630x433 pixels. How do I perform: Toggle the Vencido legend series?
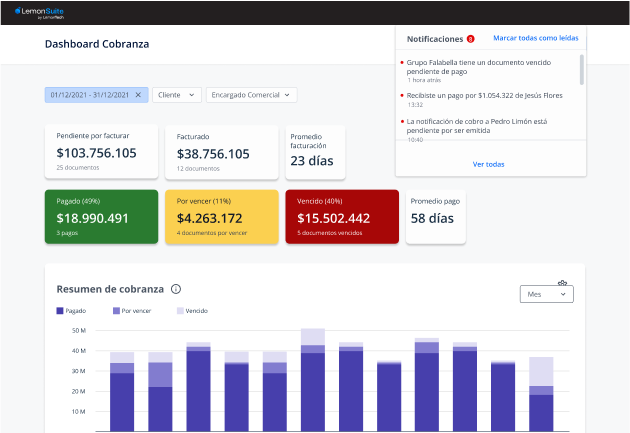pyautogui.click(x=192, y=311)
